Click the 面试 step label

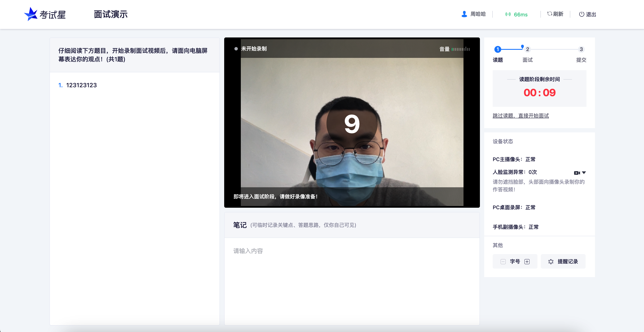click(x=527, y=60)
